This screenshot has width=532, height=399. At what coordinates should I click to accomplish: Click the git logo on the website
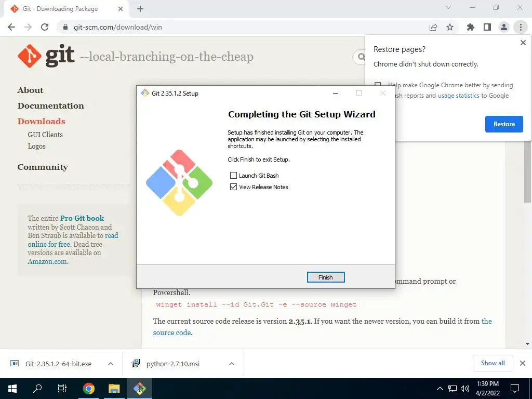46,56
